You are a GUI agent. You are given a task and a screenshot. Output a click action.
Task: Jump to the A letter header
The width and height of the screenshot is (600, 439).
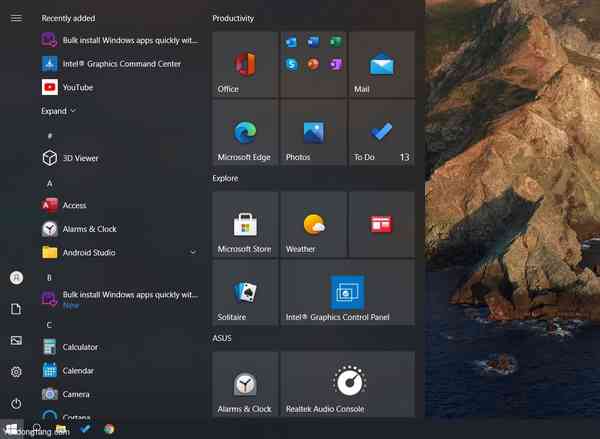click(50, 183)
